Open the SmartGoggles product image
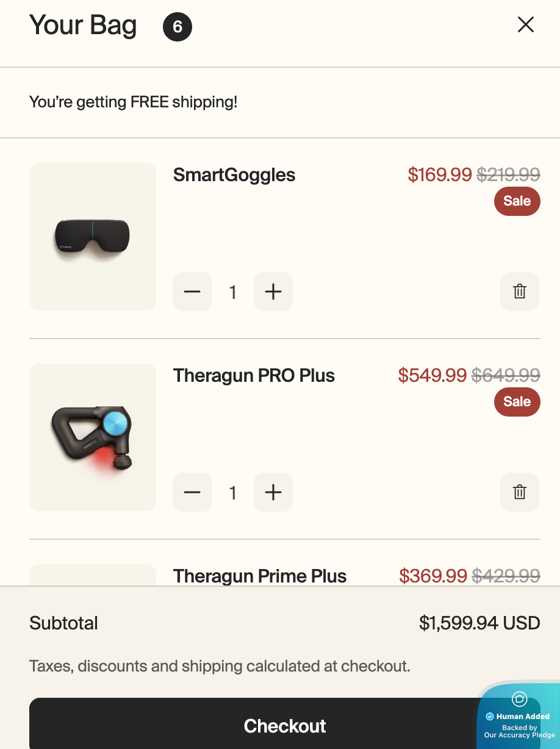The width and height of the screenshot is (560, 749). (93, 236)
